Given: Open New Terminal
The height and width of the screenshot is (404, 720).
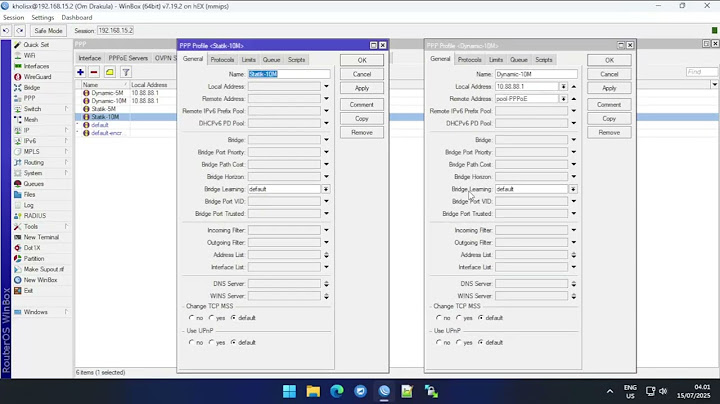Looking at the screenshot, I should [x=41, y=237].
